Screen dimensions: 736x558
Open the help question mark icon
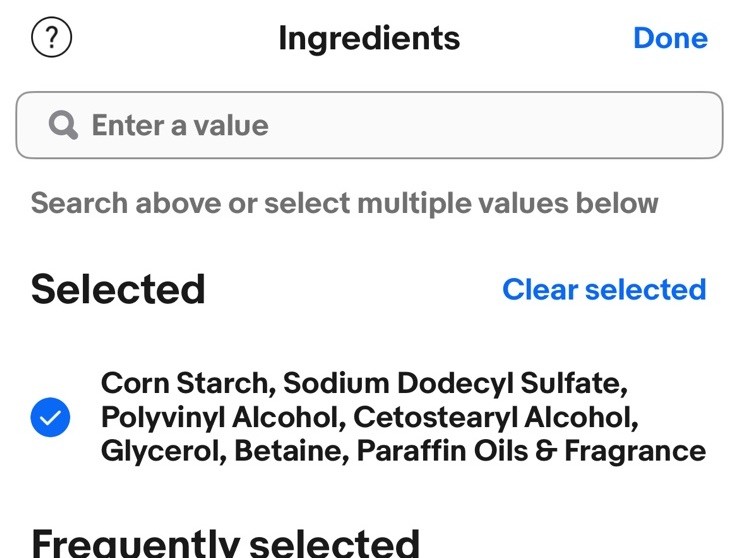tap(52, 37)
